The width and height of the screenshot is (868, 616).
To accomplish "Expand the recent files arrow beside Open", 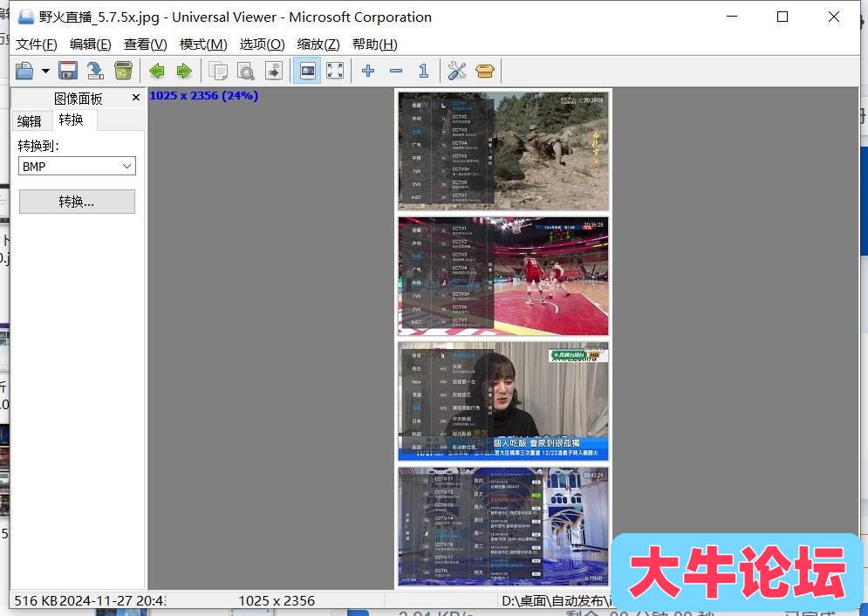I will (45, 71).
